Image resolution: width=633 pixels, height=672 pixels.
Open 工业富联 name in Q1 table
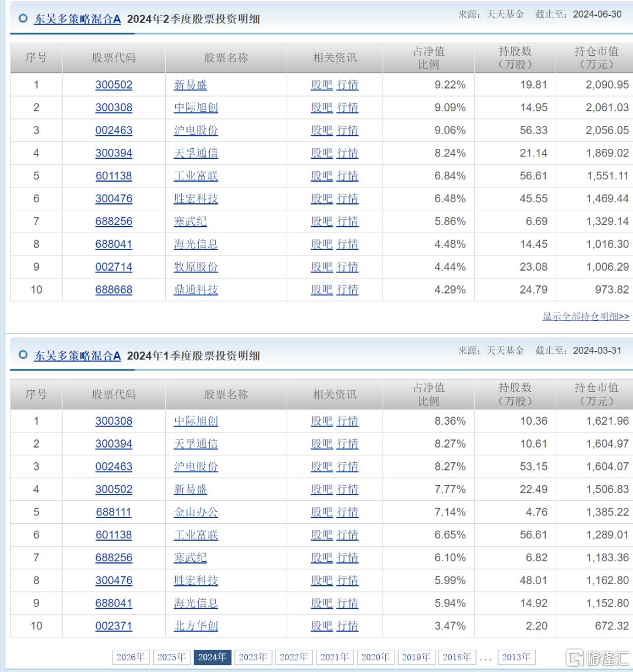[x=196, y=535]
